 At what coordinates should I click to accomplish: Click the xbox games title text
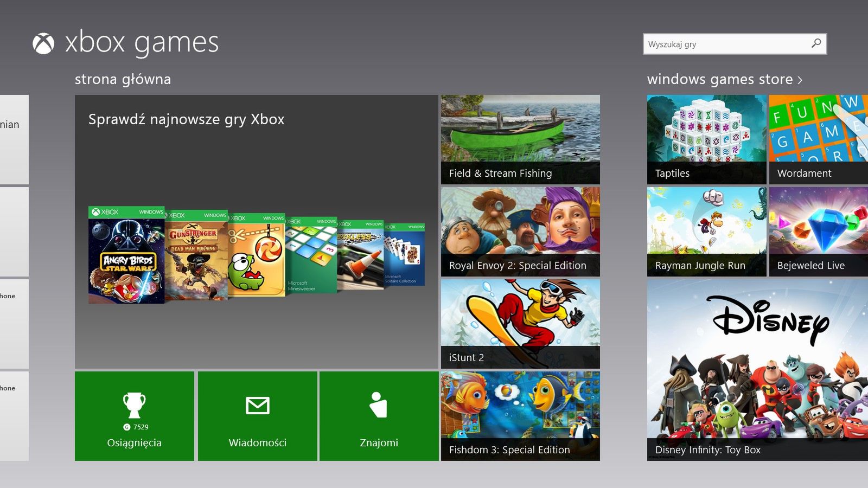coord(142,43)
